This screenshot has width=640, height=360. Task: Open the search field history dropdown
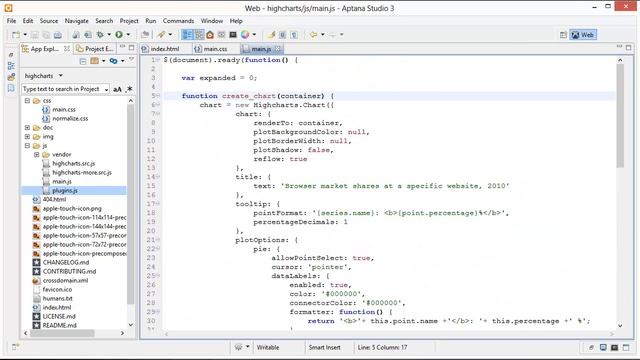coord(107,89)
